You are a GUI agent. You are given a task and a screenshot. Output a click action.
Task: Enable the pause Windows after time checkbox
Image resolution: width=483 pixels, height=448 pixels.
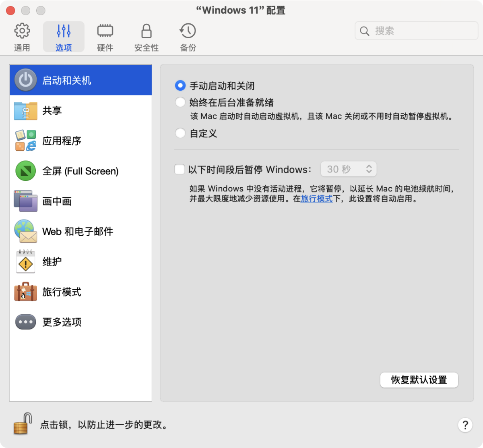180,169
